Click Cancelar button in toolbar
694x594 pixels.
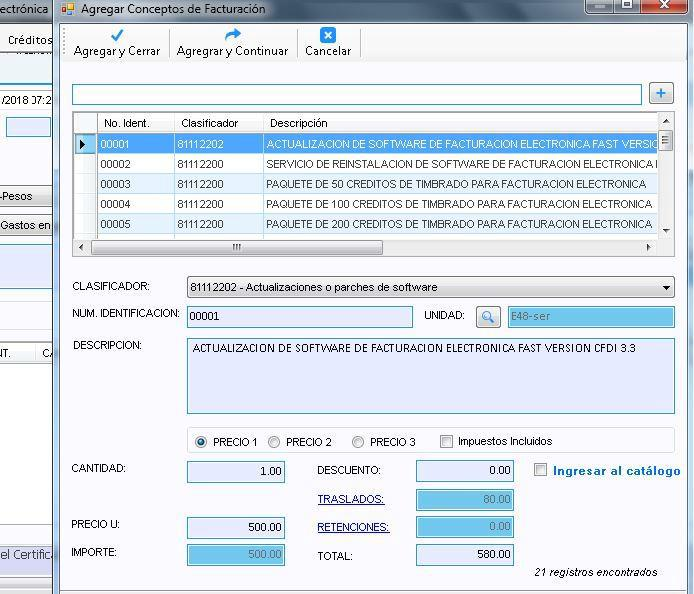tap(328, 43)
